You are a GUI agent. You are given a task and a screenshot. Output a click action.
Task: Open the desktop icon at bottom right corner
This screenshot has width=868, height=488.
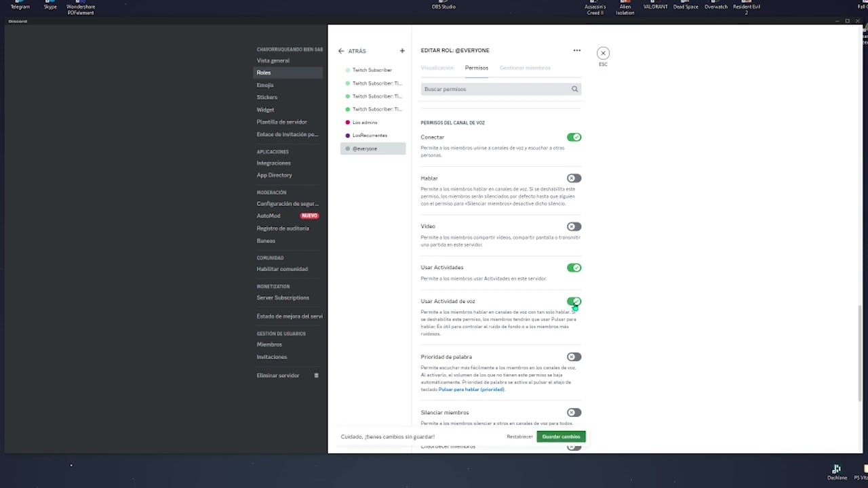click(861, 472)
